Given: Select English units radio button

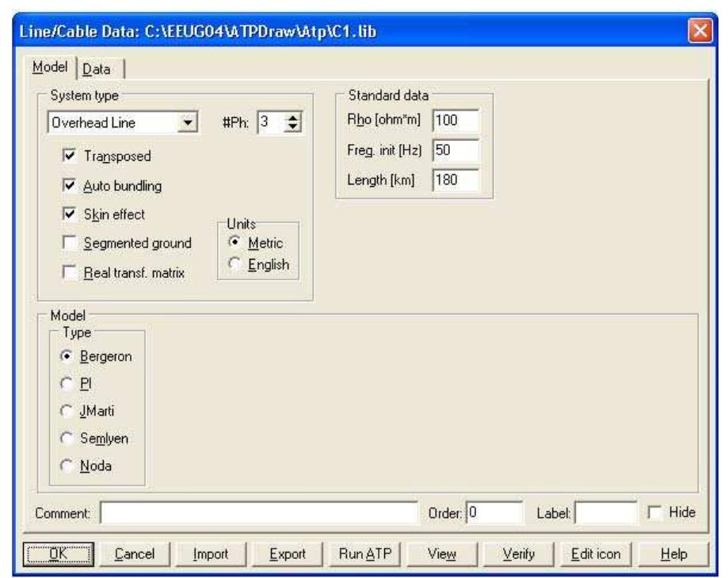Looking at the screenshot, I should [235, 264].
